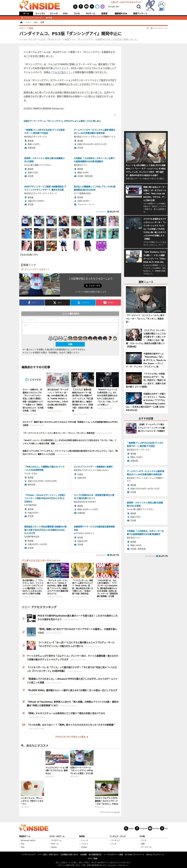Open the 編集部PUSH navigation tab

[121, 14]
